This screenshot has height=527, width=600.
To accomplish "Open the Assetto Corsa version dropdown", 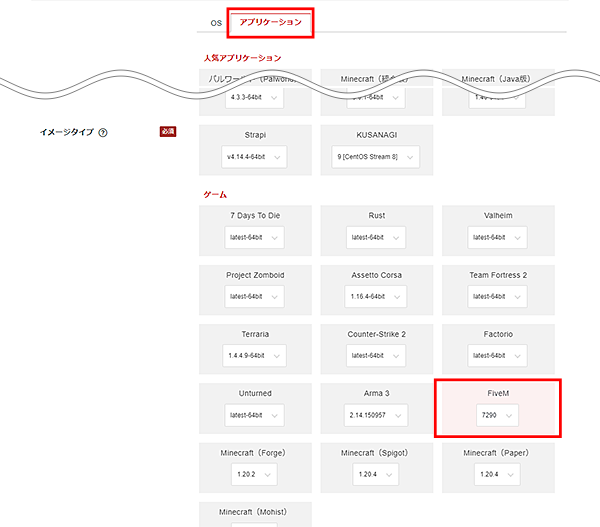I will click(376, 297).
